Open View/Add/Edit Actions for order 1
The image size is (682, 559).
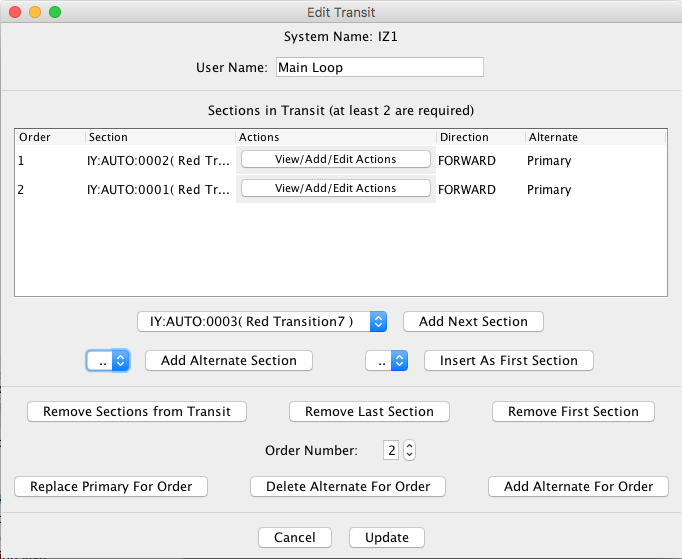335,159
